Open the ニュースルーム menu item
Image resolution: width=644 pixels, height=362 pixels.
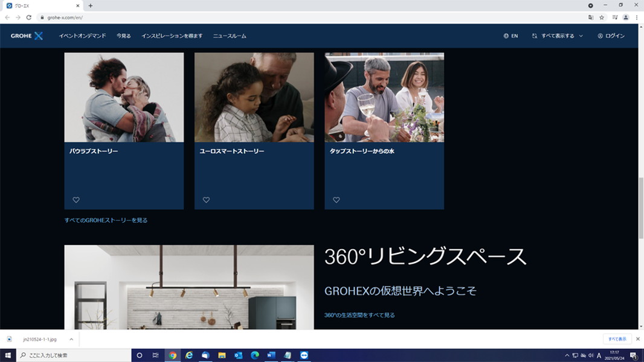point(230,36)
